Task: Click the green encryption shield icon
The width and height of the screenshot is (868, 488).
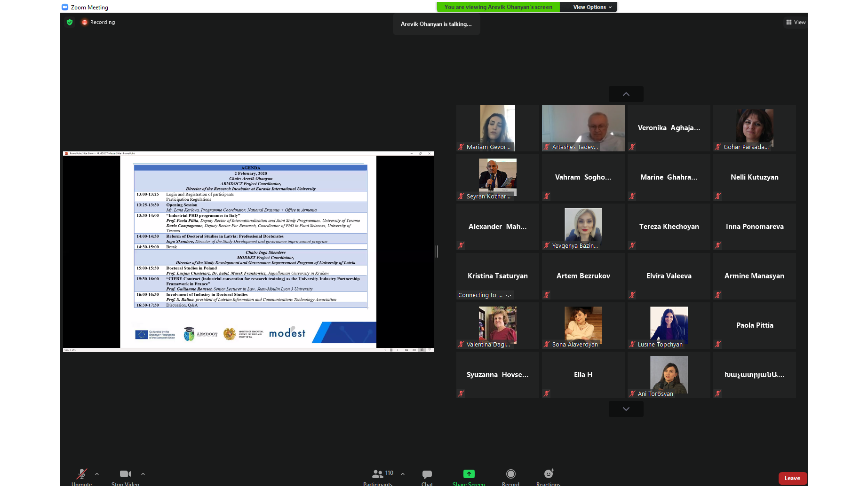Action: tap(70, 22)
